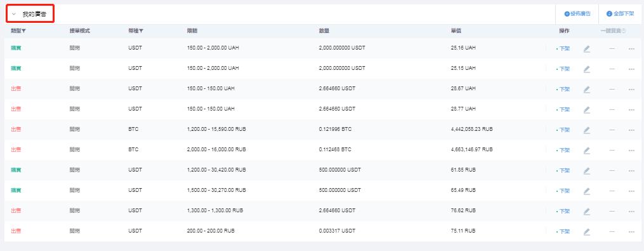Open more options for the 61.85 RUB ad
Viewport: 644px width, 251px height.
(631, 171)
